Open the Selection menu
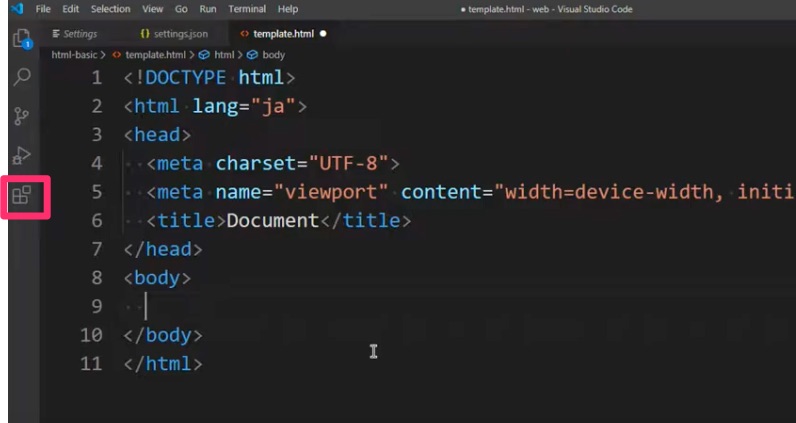Screen dimensions: 796x423 111,9
